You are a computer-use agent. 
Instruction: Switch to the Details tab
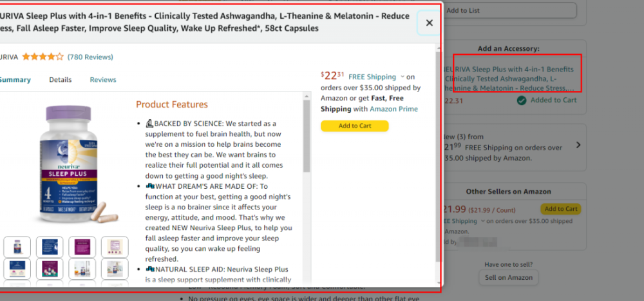pos(61,80)
